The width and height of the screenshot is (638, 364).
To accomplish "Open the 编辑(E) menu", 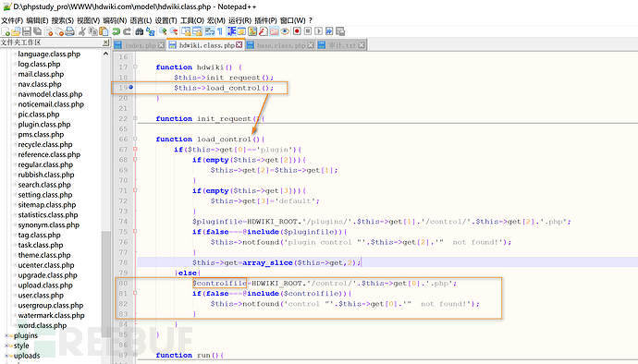I will [37, 20].
